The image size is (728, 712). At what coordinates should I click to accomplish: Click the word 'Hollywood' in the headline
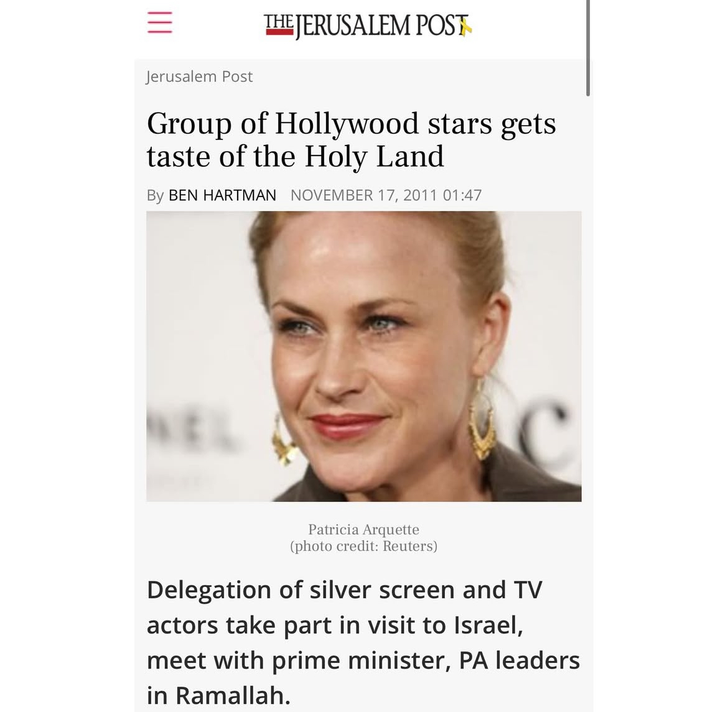coord(347,123)
